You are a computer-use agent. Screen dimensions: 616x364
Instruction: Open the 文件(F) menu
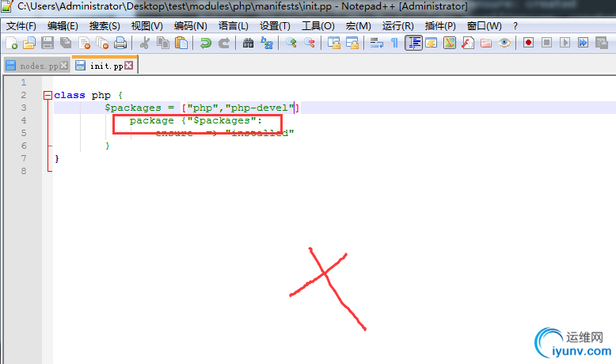[x=21, y=26]
